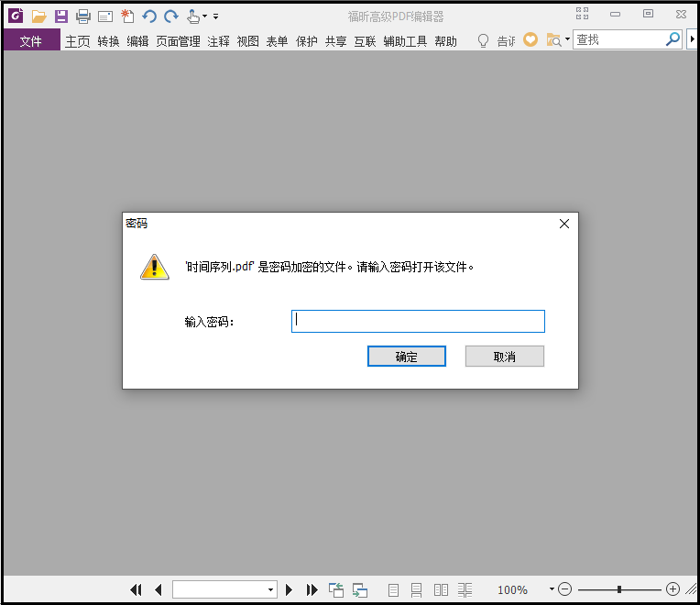Open the 共享 tab
The width and height of the screenshot is (700, 605).
coord(335,41)
